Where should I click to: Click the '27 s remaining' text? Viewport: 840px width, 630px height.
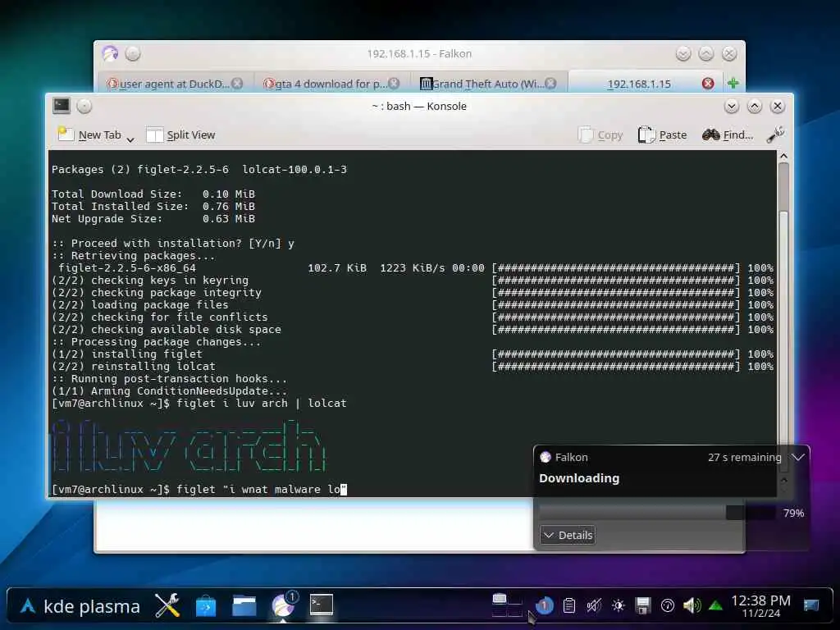pos(744,457)
